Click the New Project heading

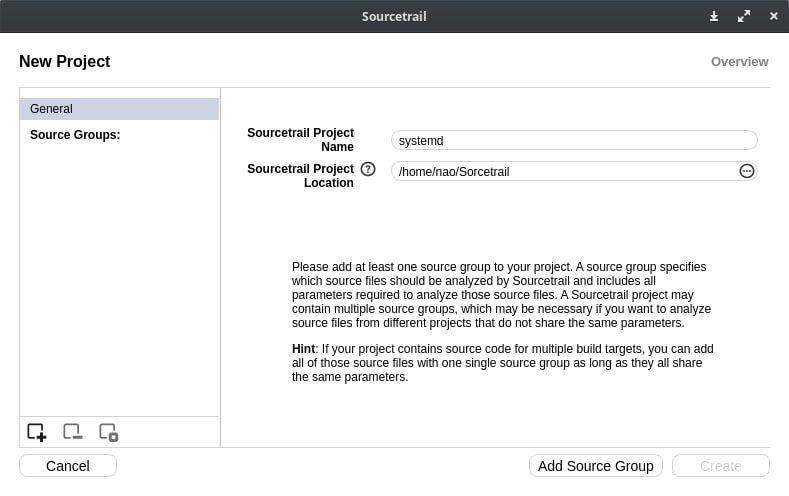[x=65, y=62]
